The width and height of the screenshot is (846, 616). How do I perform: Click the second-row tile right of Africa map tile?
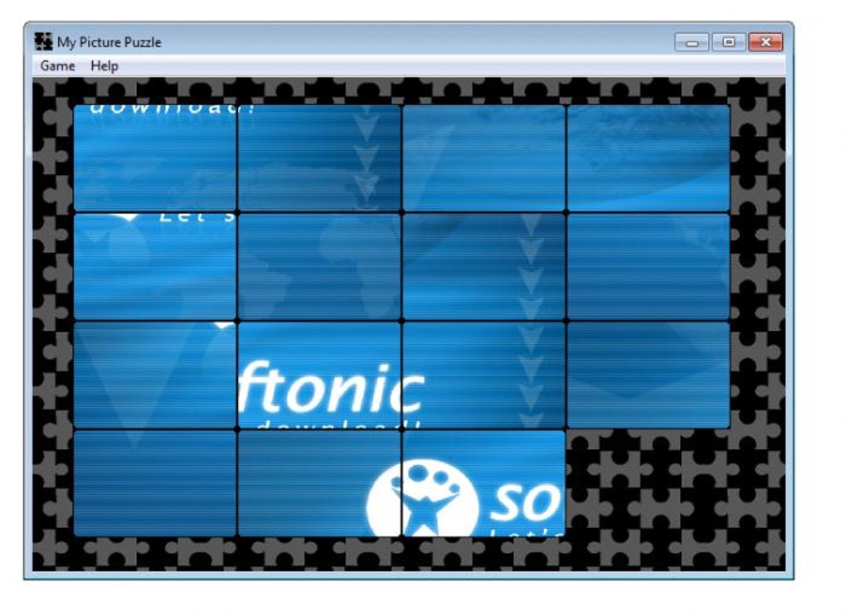click(484, 267)
